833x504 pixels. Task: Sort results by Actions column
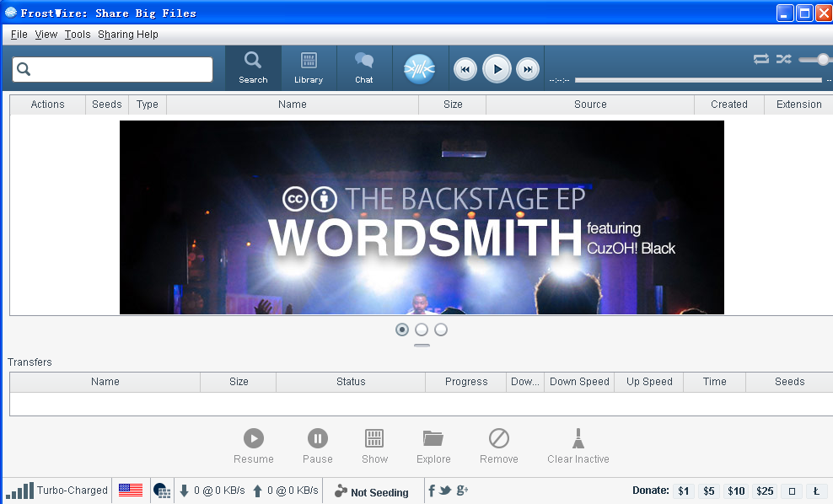point(47,105)
